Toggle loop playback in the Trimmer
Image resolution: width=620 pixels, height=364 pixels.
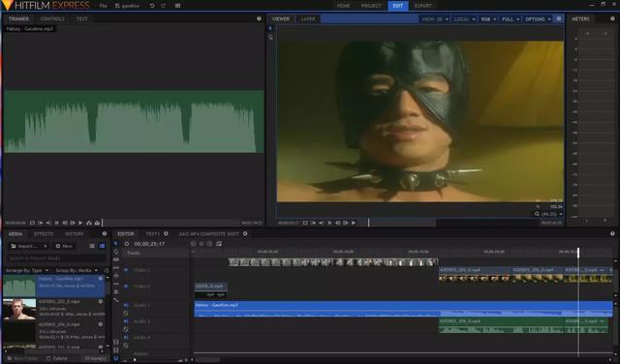point(32,223)
